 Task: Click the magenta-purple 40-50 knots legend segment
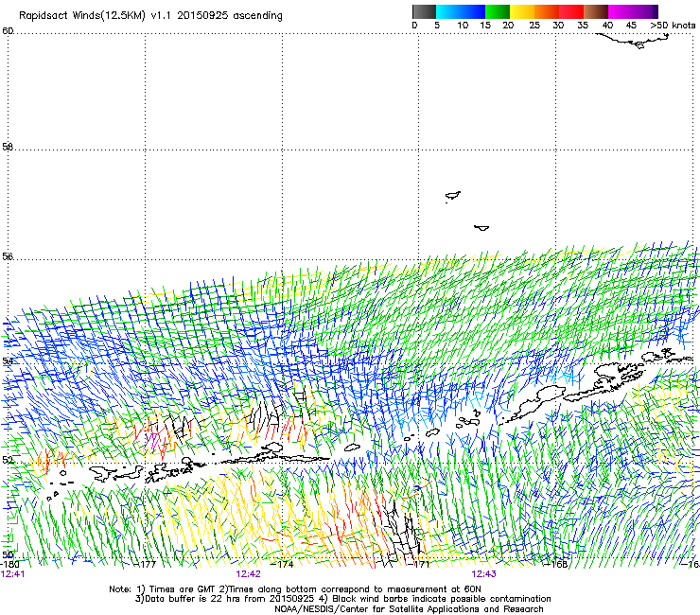pyautogui.click(x=633, y=11)
